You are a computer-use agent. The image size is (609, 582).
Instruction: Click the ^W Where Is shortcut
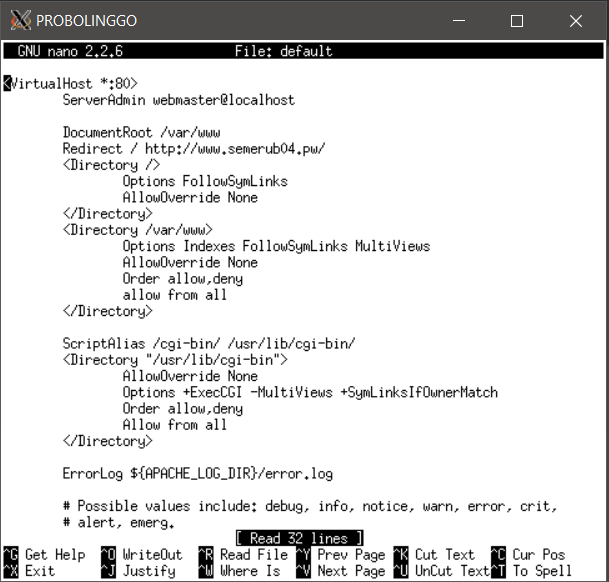tap(239, 571)
